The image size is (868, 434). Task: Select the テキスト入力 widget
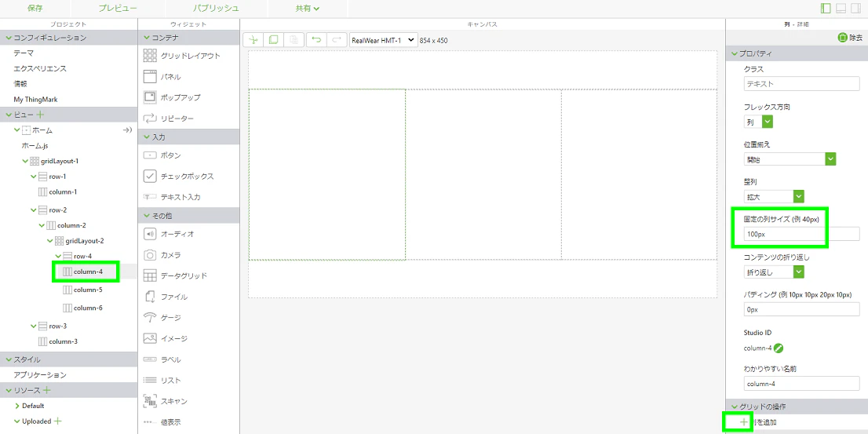pos(172,197)
